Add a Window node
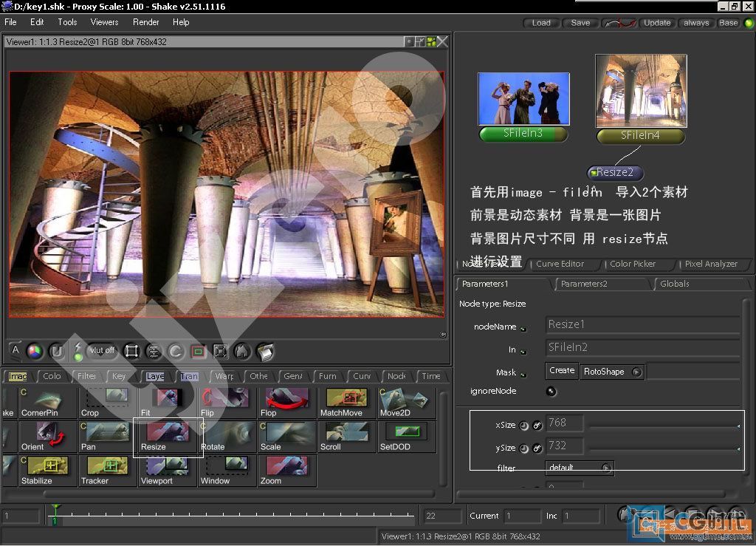 227,471
